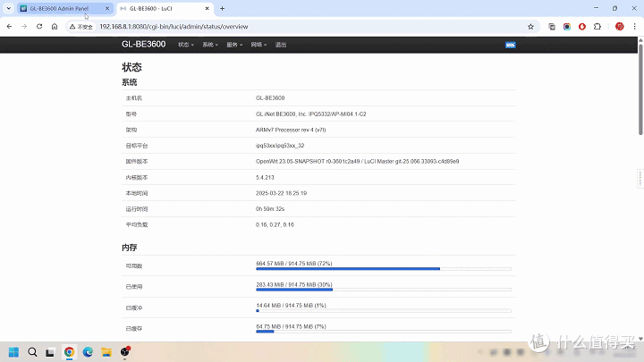Select kernel version 5.4.213

click(x=265, y=177)
